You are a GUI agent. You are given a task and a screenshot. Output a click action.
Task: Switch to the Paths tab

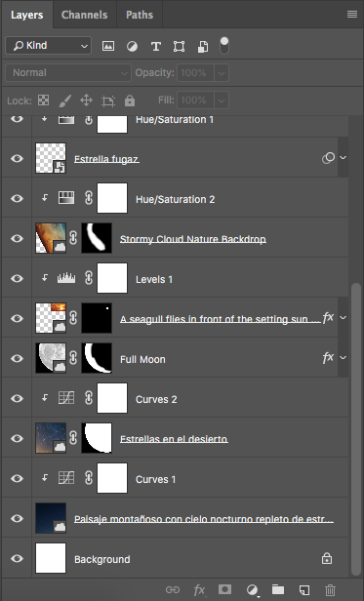point(140,15)
